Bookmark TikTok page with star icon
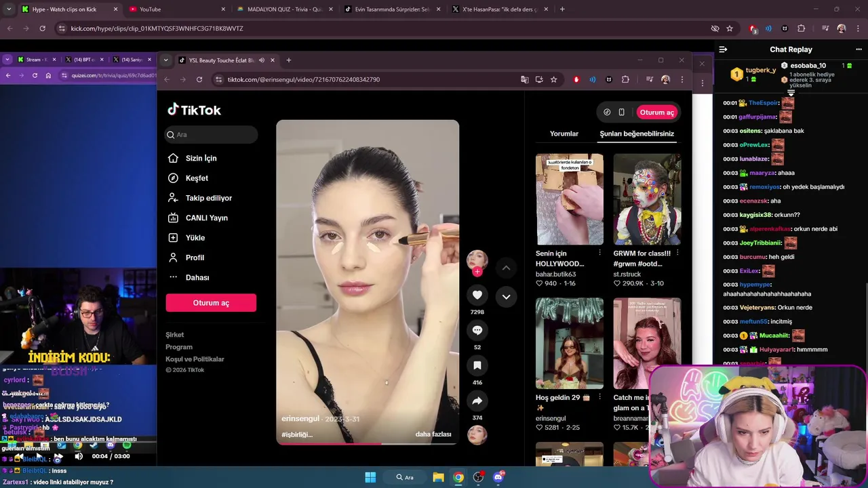This screenshot has height=488, width=868. [x=554, y=79]
